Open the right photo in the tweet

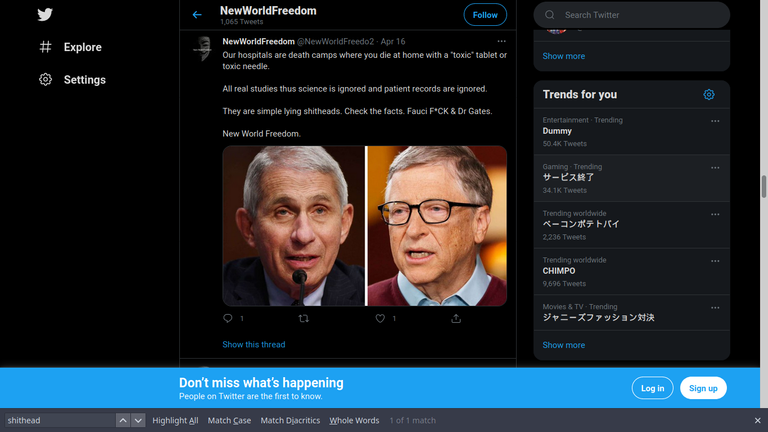pos(437,226)
